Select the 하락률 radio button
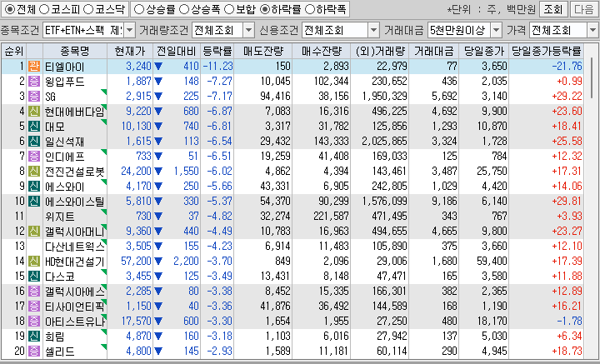Screen dimensions: 600x364 (264, 9)
